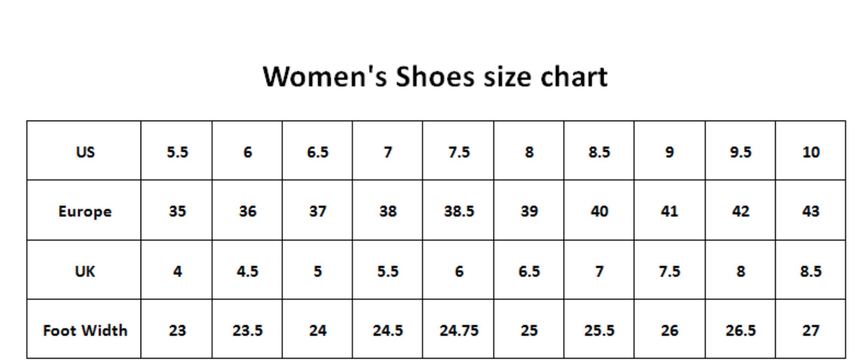Click the US size 10 cell

(x=811, y=152)
